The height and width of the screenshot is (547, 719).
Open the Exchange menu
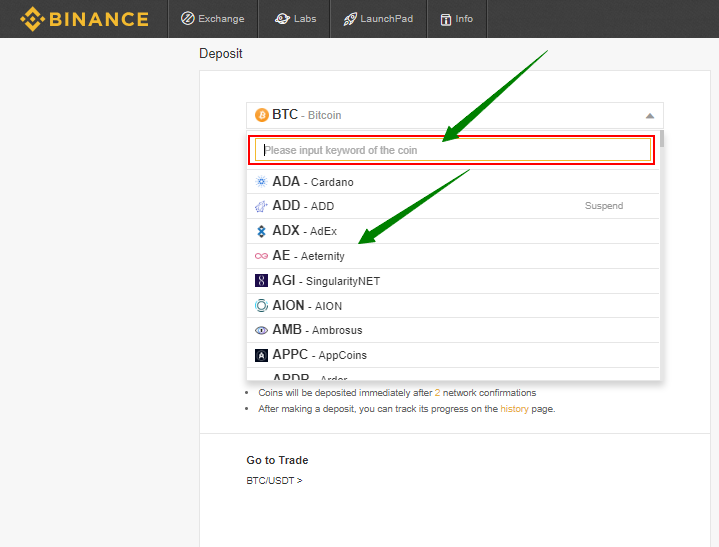pyautogui.click(x=213, y=19)
